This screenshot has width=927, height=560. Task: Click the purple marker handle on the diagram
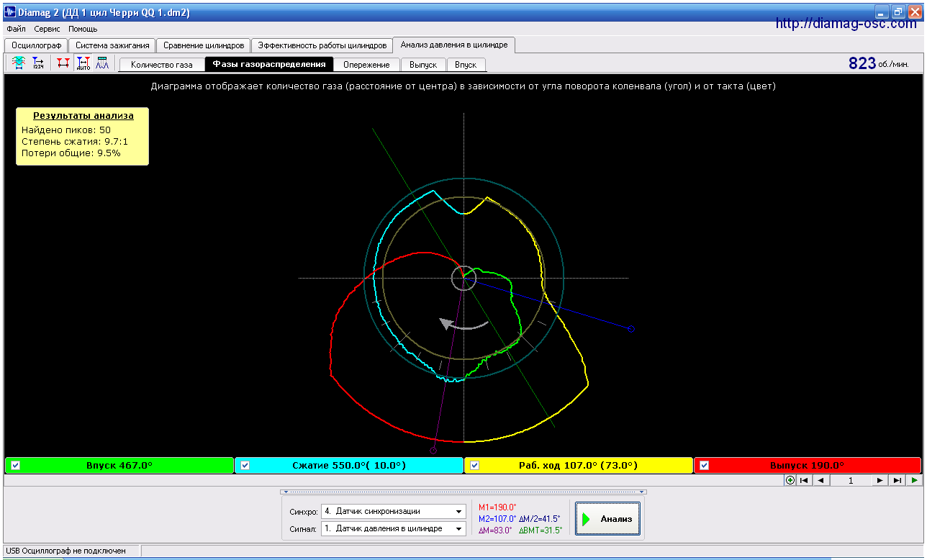pos(433,451)
